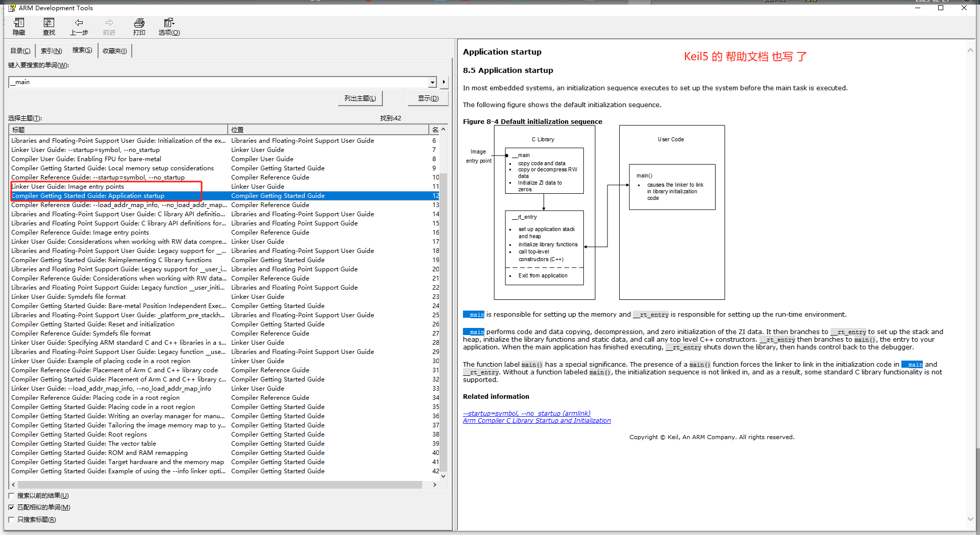Click the results list left scroll arrow
Image resolution: width=980 pixels, height=535 pixels.
tap(14, 485)
